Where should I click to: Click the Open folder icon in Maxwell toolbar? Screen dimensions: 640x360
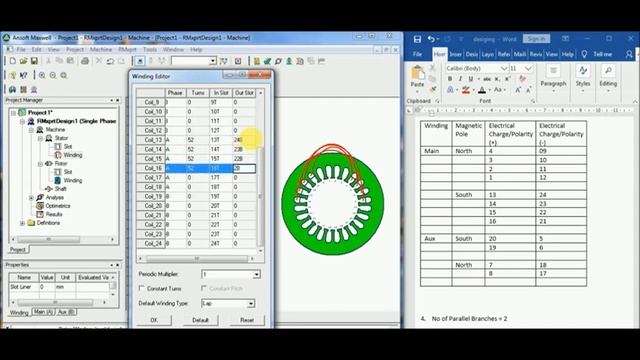[x=23, y=61]
